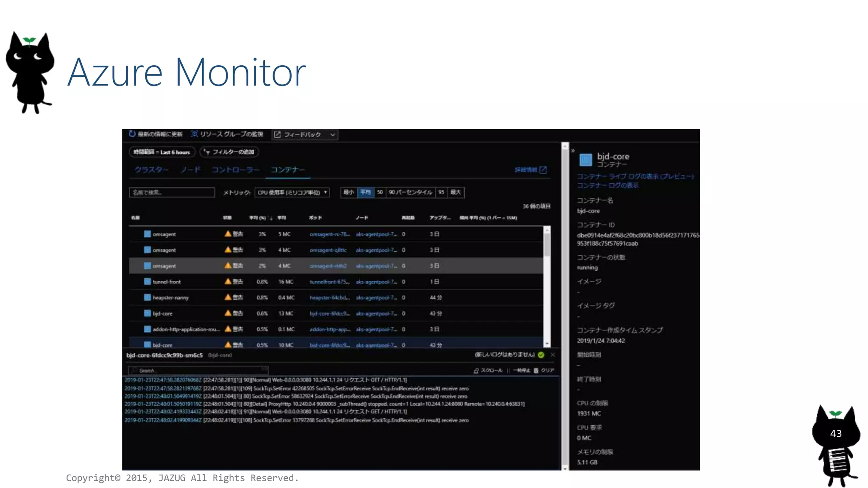Select the 平均 aggregation option
The height and width of the screenshot is (488, 868).
(365, 192)
